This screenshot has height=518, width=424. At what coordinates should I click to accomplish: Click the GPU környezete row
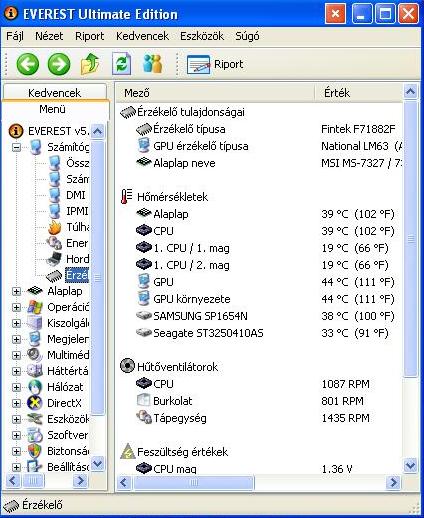[260, 299]
